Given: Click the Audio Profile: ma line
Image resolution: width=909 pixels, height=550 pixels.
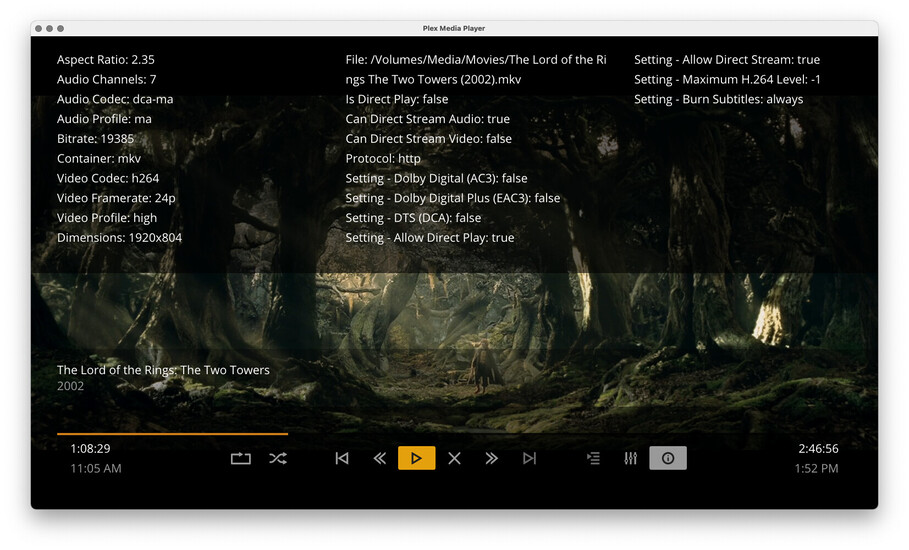Looking at the screenshot, I should (104, 119).
